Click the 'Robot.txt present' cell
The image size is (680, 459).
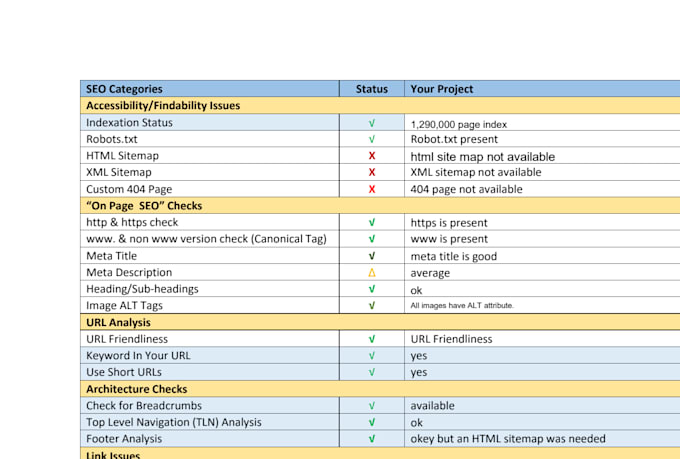coord(542,139)
